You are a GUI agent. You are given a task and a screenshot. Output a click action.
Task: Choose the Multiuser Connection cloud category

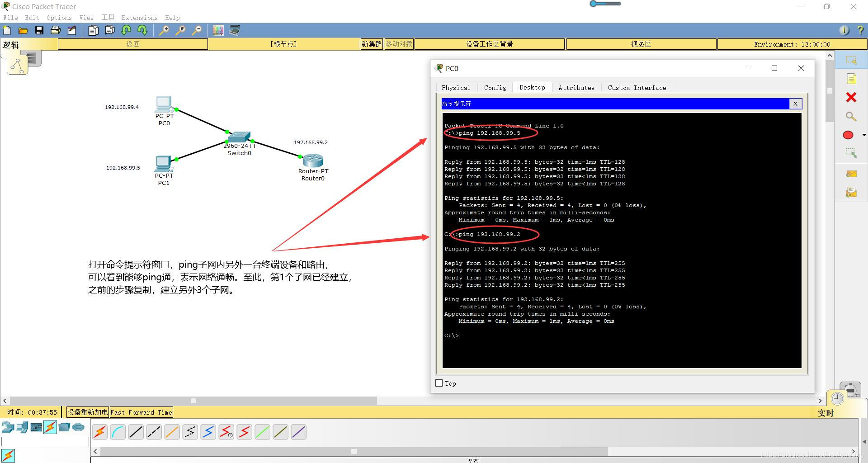tap(78, 427)
